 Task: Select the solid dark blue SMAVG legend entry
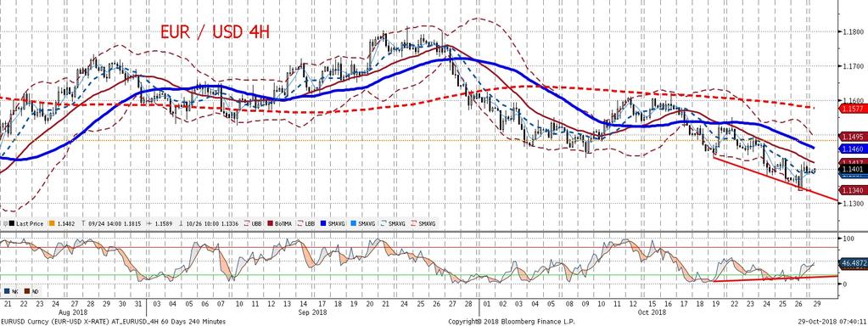coord(333,223)
